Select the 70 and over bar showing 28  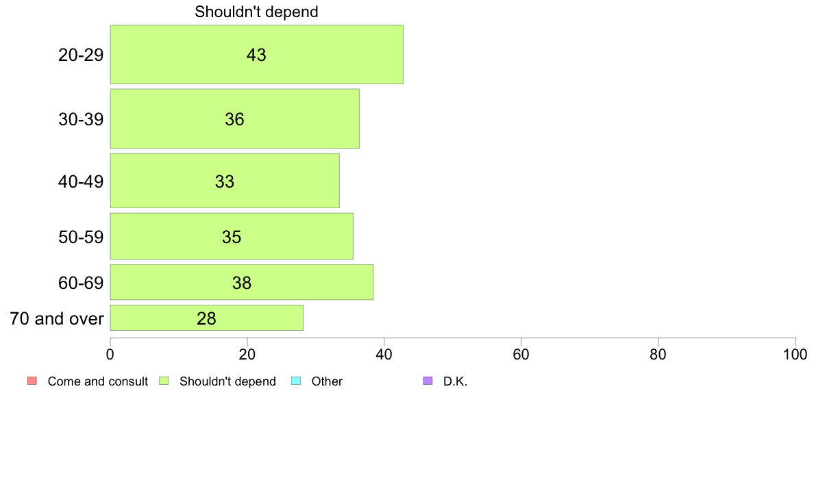(x=207, y=318)
